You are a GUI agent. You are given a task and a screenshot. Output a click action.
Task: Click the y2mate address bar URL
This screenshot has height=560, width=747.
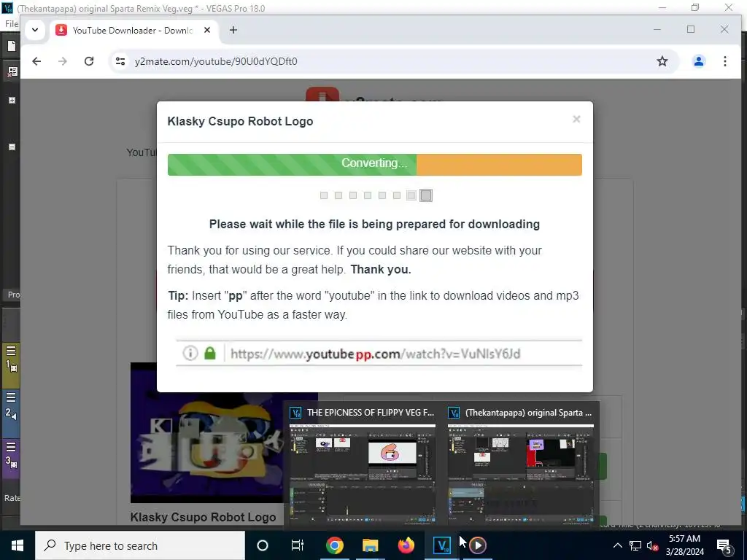(x=216, y=61)
